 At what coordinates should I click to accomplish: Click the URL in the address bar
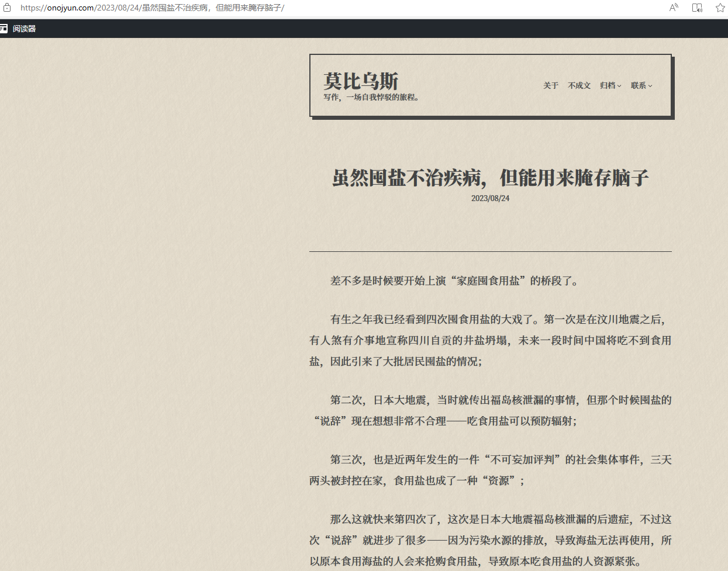pos(152,8)
